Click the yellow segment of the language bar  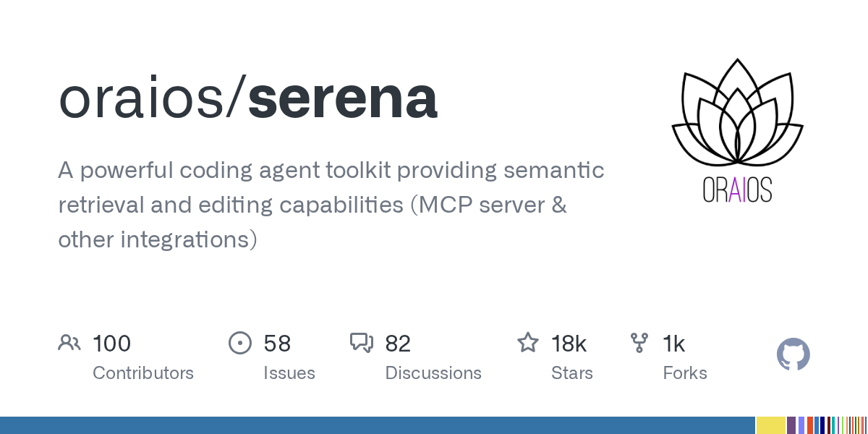click(771, 425)
